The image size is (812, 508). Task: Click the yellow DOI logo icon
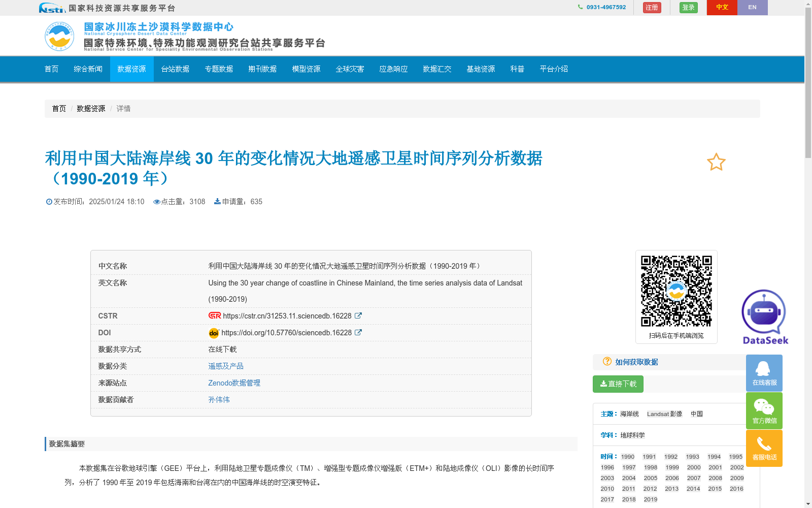point(214,333)
